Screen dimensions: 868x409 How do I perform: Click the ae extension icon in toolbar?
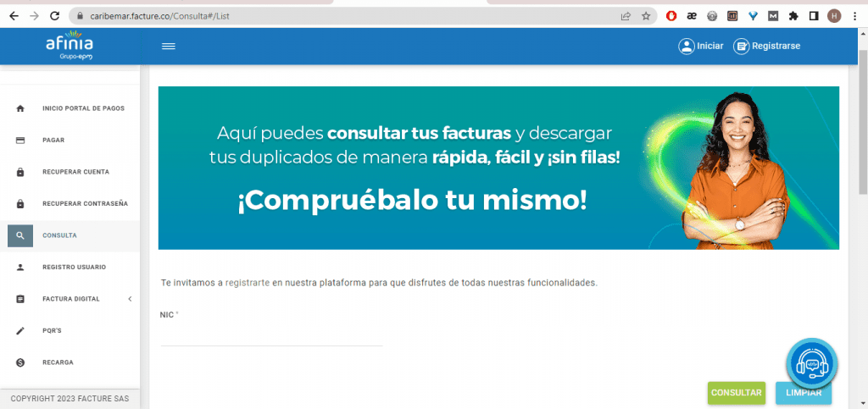pyautogui.click(x=692, y=16)
